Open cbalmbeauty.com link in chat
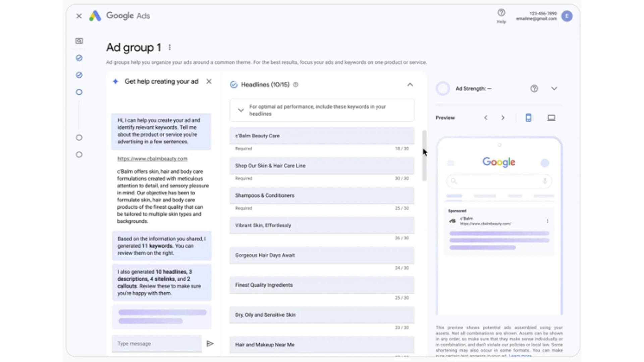 pyautogui.click(x=152, y=159)
